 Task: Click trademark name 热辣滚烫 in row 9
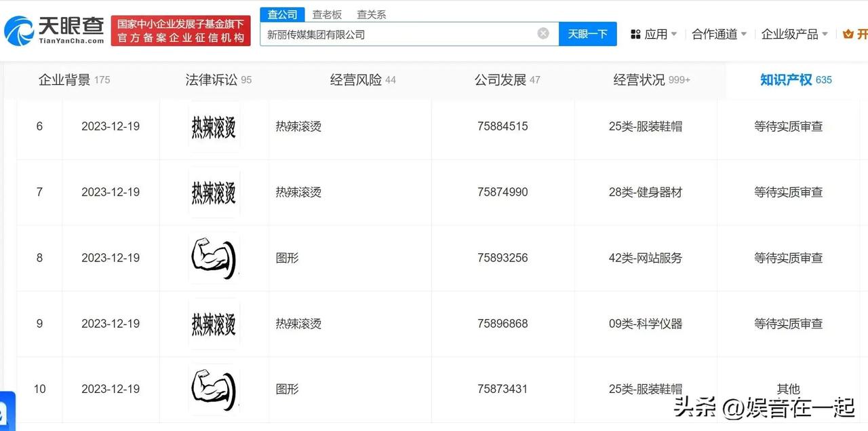coord(298,324)
